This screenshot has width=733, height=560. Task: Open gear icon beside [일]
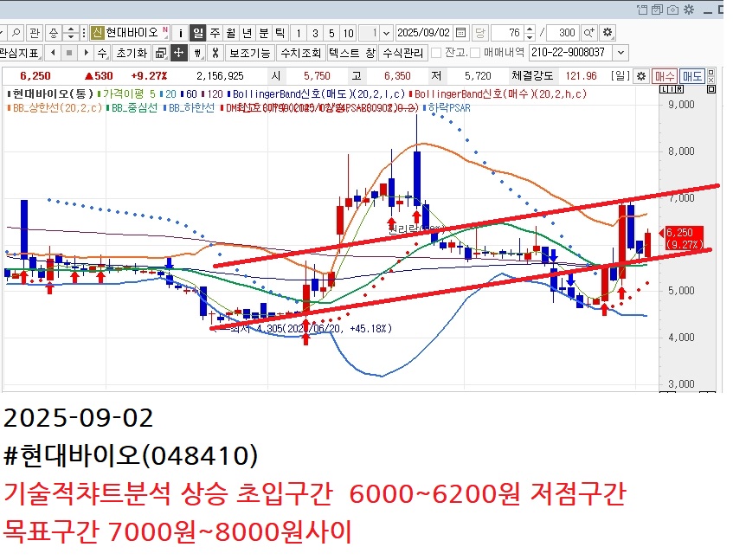click(642, 76)
